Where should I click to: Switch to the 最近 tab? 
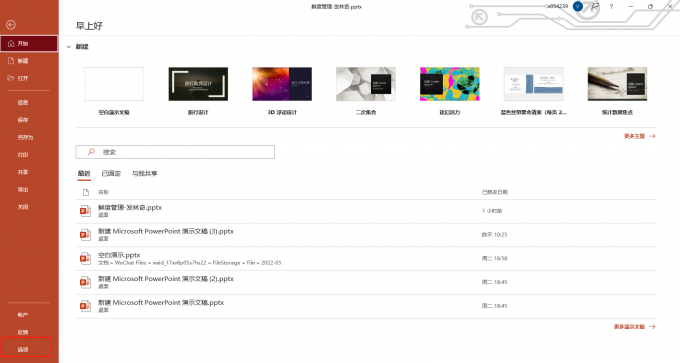[84, 173]
